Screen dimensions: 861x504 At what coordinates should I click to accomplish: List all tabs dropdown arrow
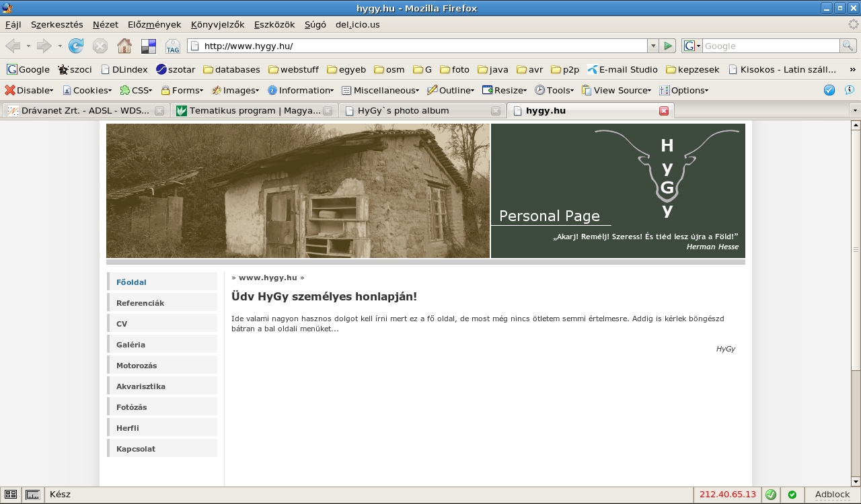[855, 110]
